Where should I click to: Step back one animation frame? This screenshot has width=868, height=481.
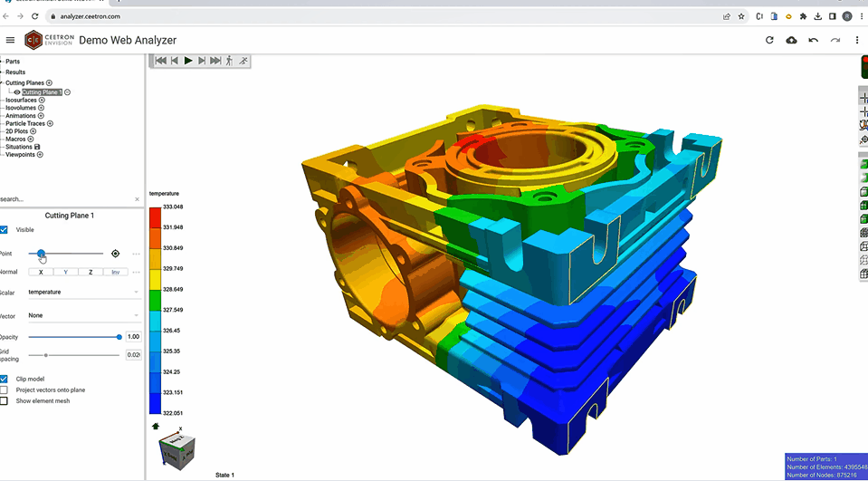click(x=175, y=61)
